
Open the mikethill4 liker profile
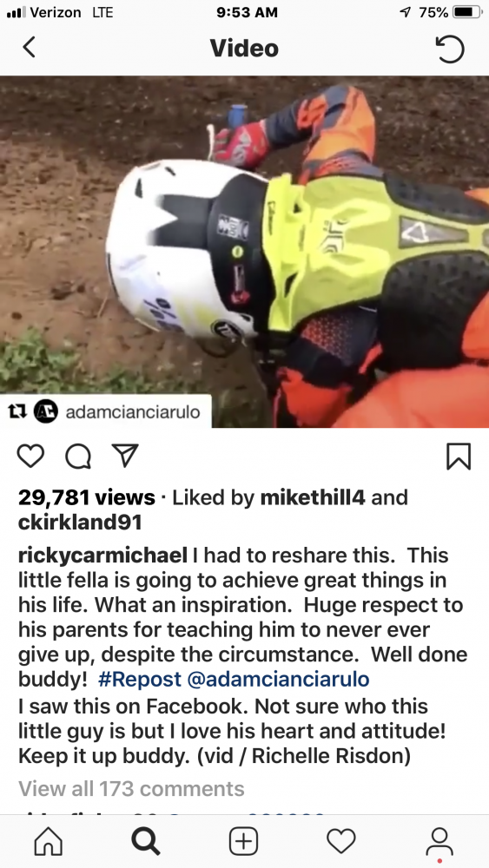pos(313,497)
